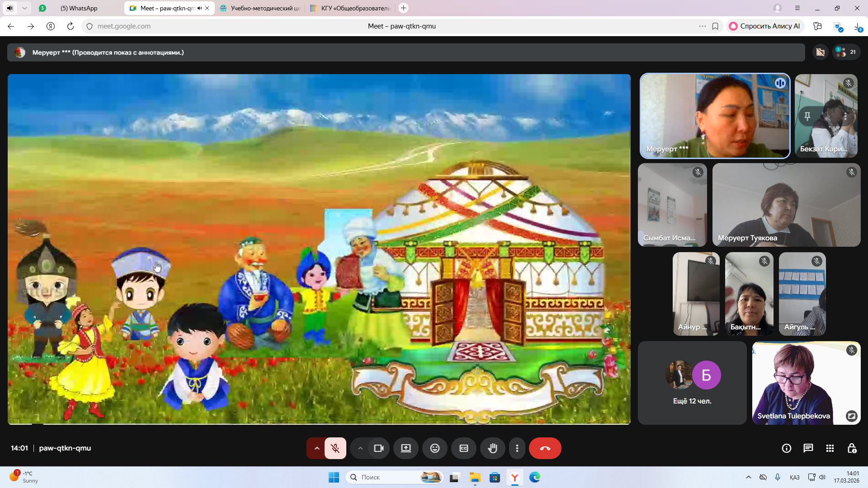The image size is (868, 488).
Task: Open the activities grid icon
Action: [830, 448]
